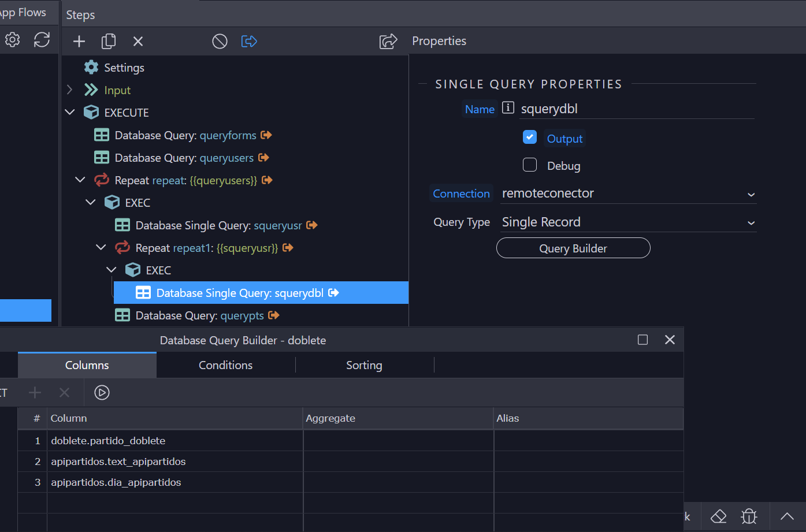The height and width of the screenshot is (532, 806).
Task: Open the Query Type dropdown
Action: (628, 222)
